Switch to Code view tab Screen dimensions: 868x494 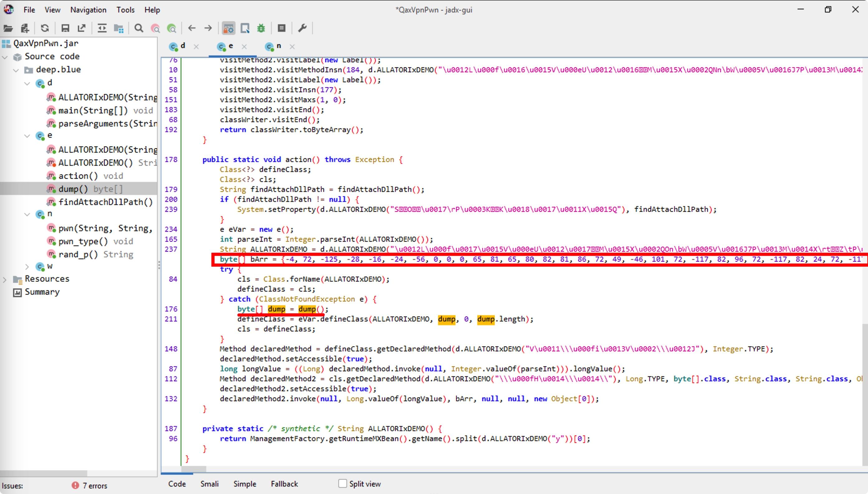pyautogui.click(x=177, y=484)
